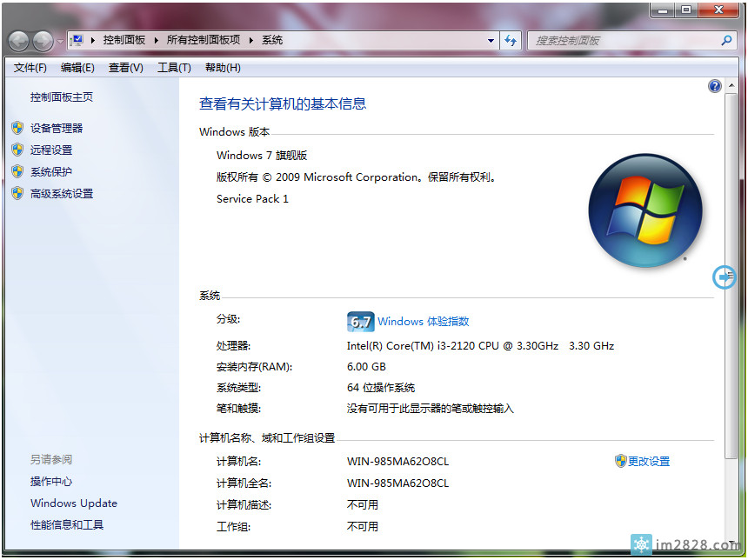Select 系统 in the breadcrumb
The image size is (748, 560).
(x=272, y=40)
